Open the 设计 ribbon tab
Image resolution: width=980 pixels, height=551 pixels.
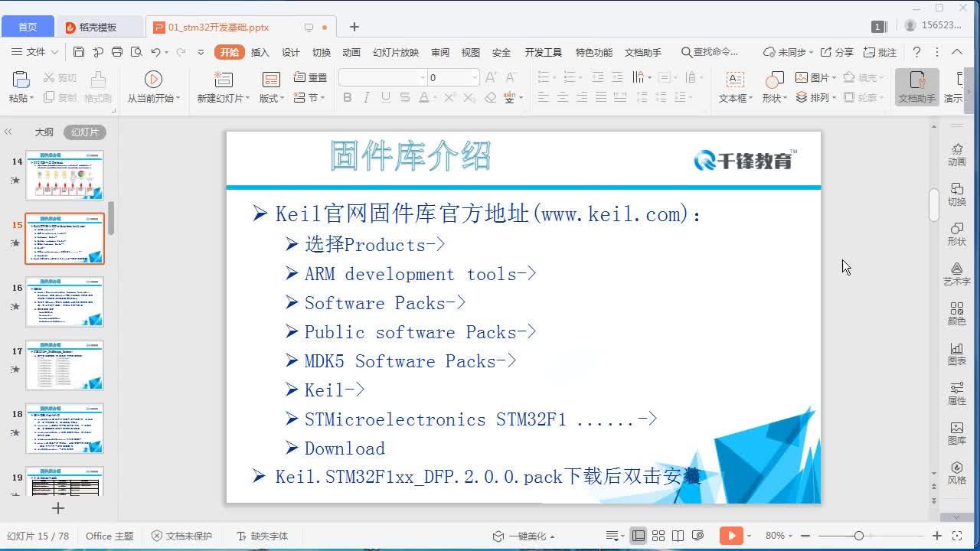291,52
